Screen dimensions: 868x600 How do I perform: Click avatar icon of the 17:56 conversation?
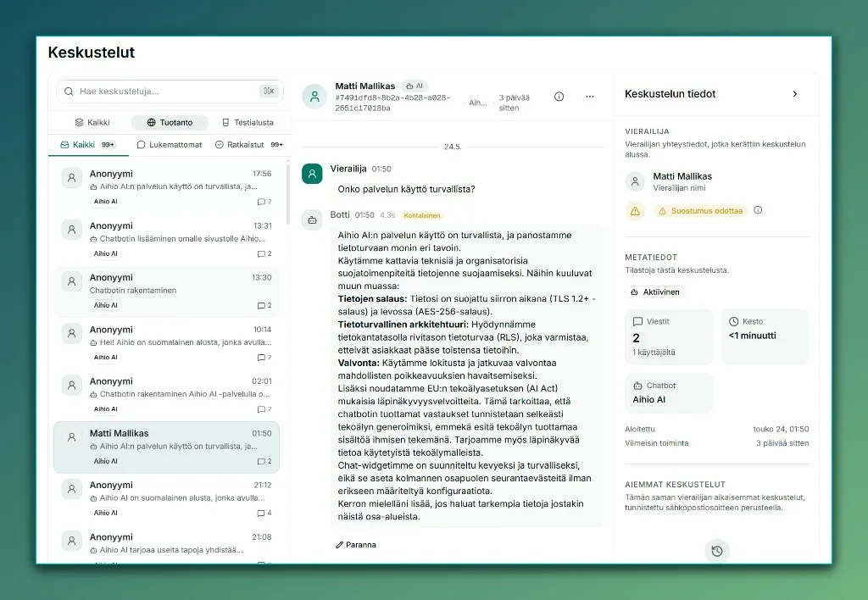pos(71,178)
